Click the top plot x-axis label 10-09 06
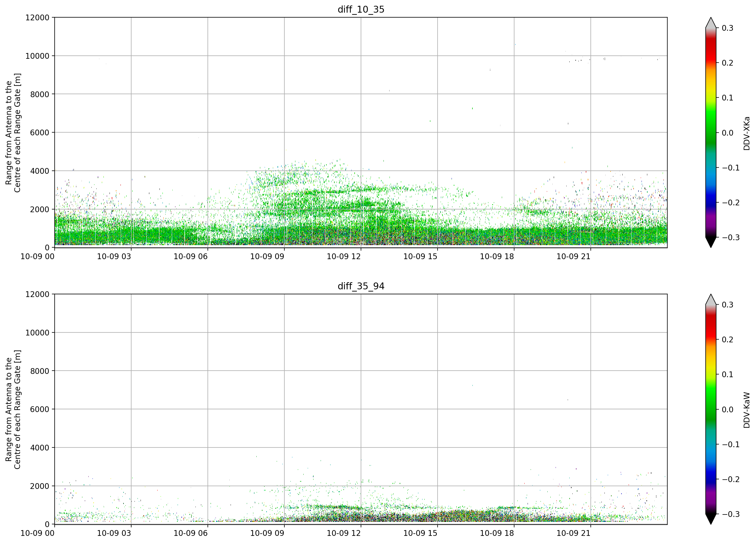Screen dimensions: 756x543 click(x=191, y=256)
